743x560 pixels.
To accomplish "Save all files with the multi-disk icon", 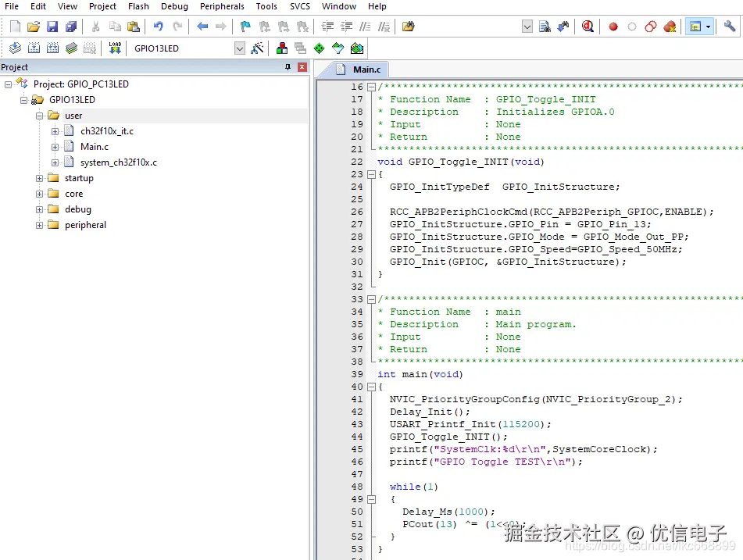I will (71, 27).
